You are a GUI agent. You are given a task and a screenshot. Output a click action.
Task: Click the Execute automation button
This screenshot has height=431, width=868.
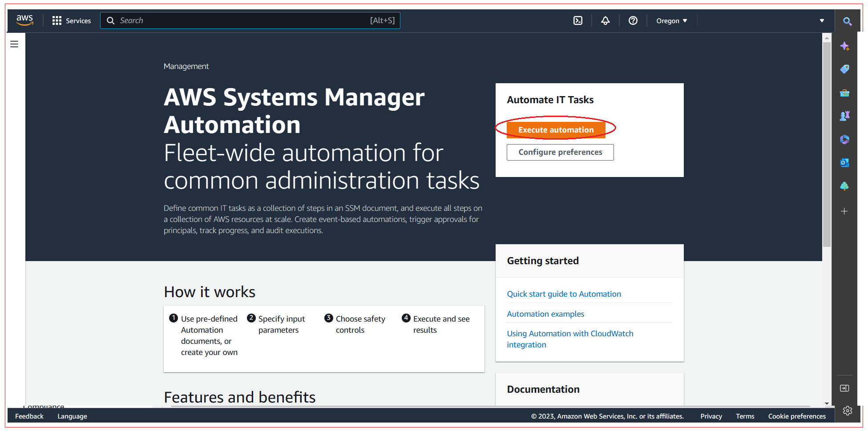(556, 130)
